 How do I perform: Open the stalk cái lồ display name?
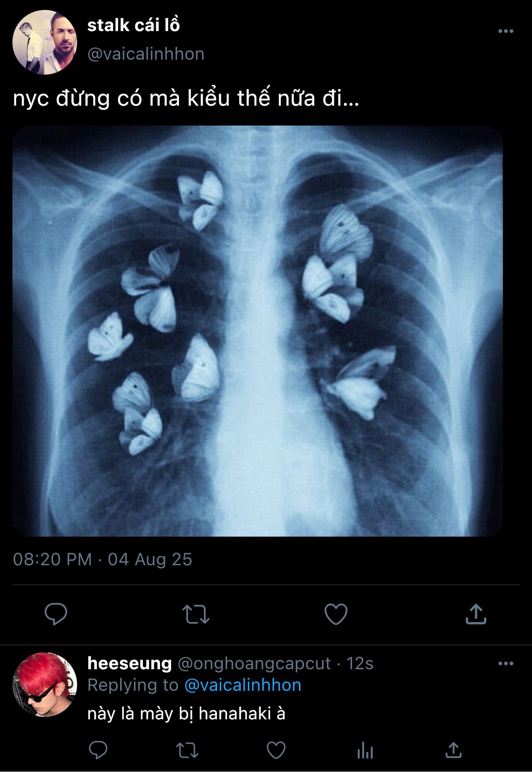click(133, 25)
